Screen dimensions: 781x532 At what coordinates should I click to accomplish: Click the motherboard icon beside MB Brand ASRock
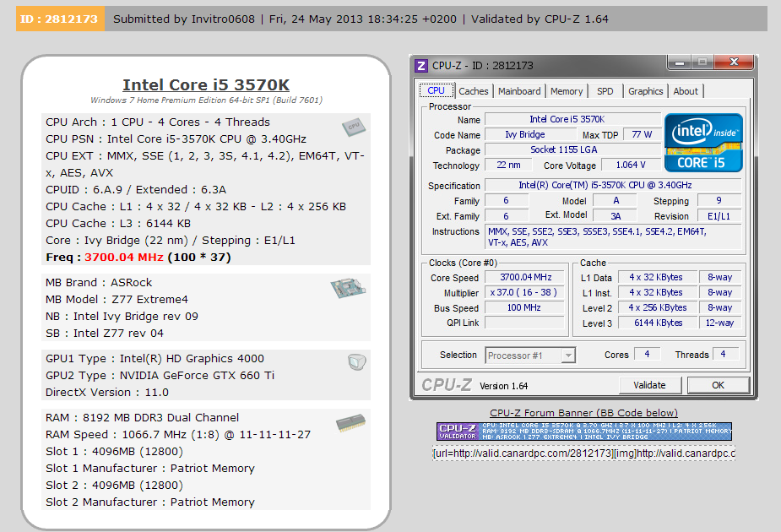click(x=348, y=287)
